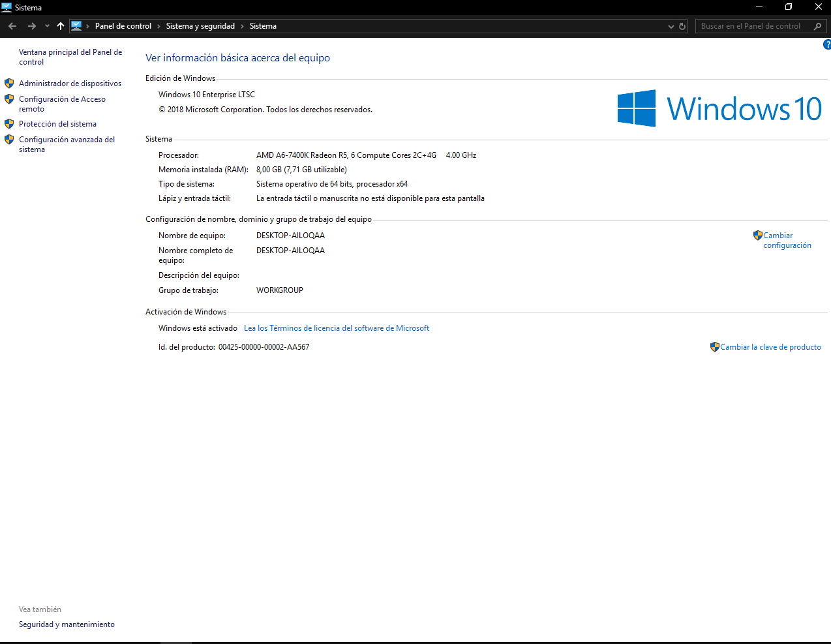Click the search magnifier icon
The image size is (831, 644).
point(818,26)
